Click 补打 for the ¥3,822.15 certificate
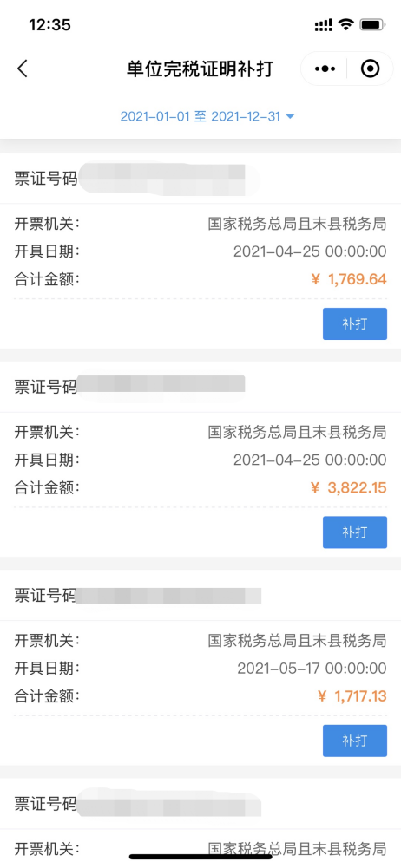The width and height of the screenshot is (401, 868). click(355, 532)
